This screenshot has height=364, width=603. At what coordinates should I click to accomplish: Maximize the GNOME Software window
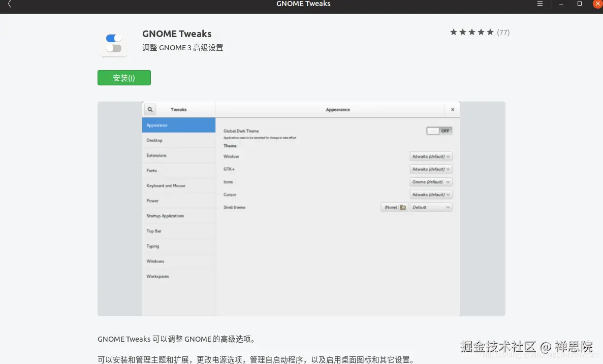pyautogui.click(x=580, y=4)
